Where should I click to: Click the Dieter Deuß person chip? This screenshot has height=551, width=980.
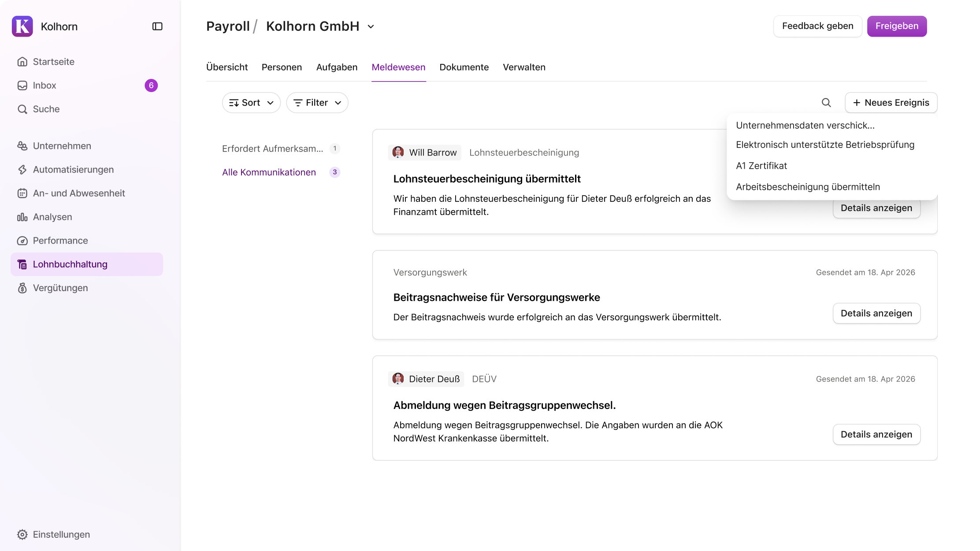[426, 379]
